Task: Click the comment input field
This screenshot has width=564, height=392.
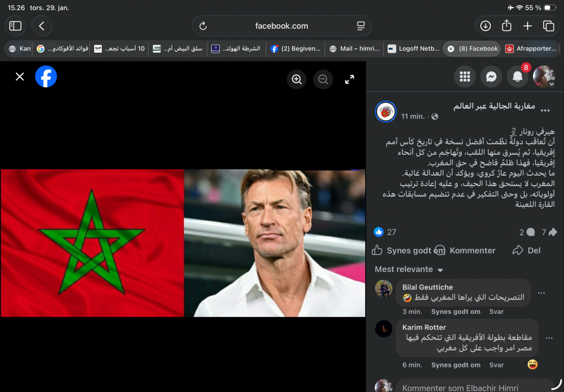Action: (x=474, y=386)
